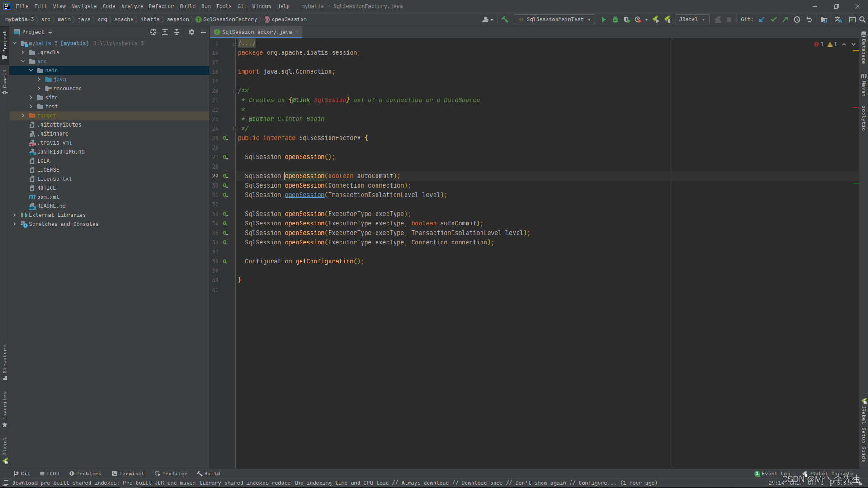Toggle the Structure tool window
Screen dimensions: 868x488
pos(5,361)
